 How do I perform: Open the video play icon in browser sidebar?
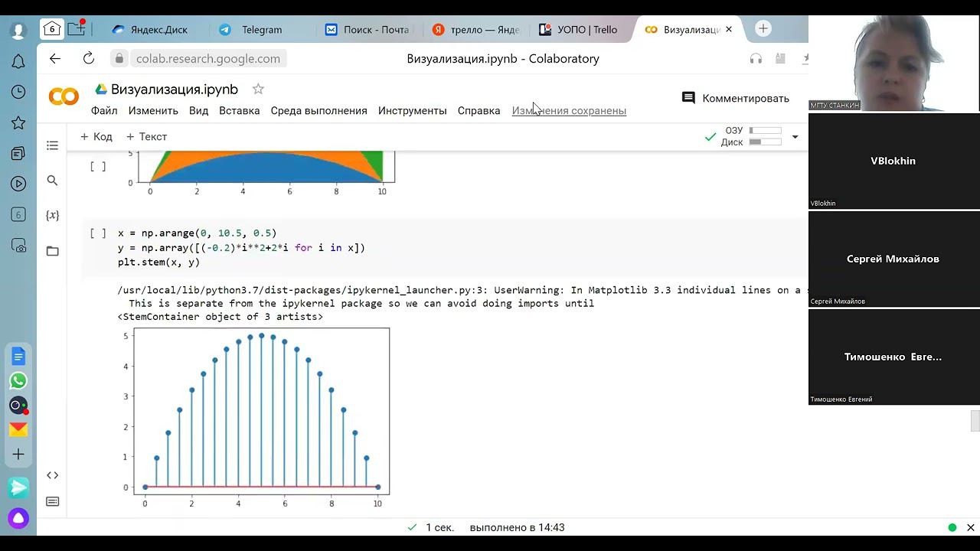pos(18,184)
